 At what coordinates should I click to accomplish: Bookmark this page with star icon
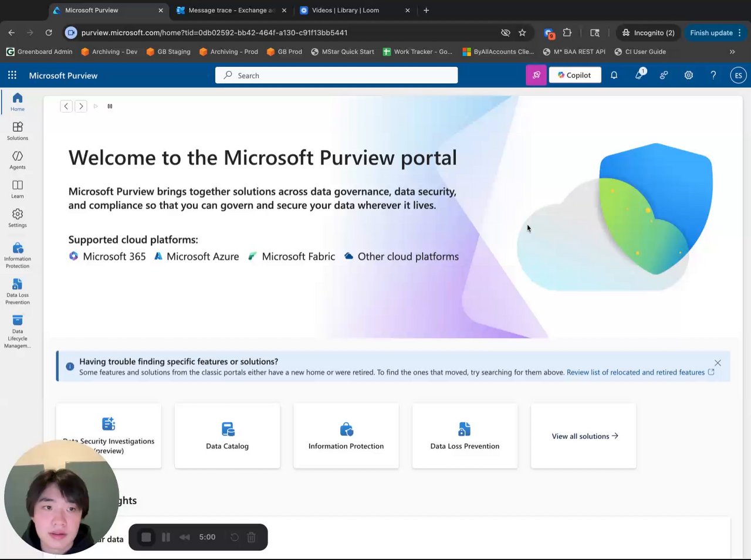coord(522,33)
